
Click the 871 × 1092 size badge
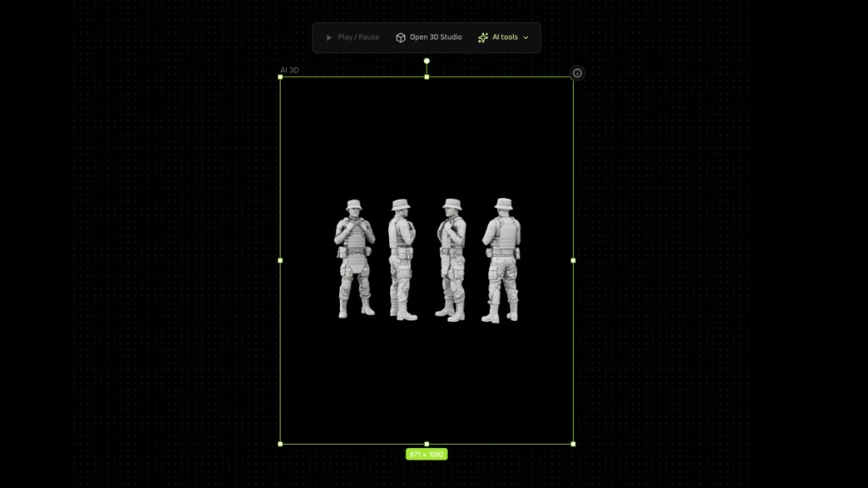click(x=426, y=454)
